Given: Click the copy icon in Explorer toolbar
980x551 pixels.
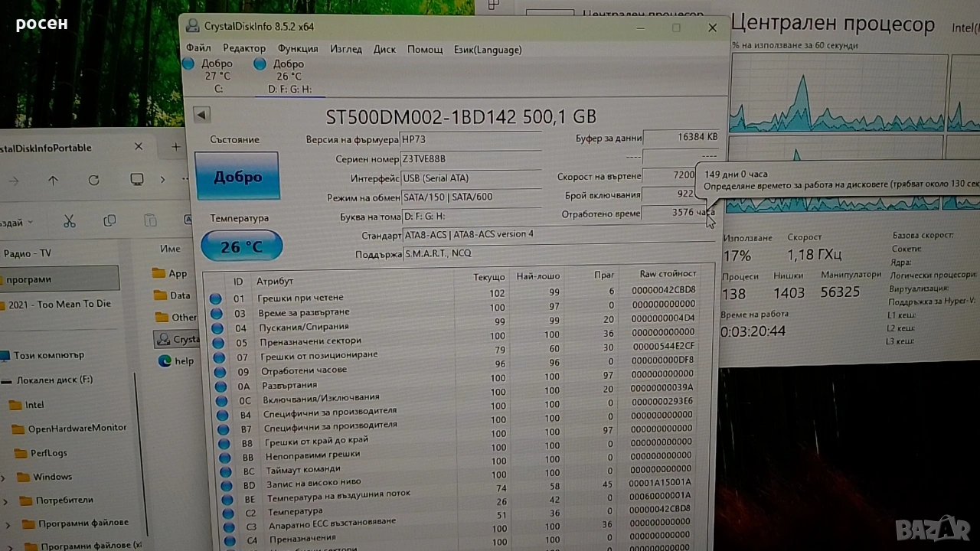Looking at the screenshot, I should pyautogui.click(x=109, y=221).
